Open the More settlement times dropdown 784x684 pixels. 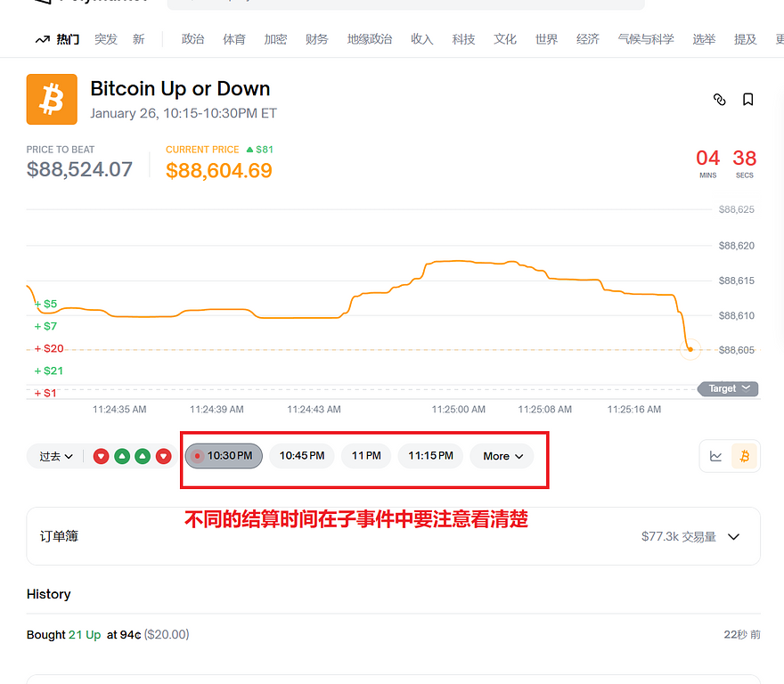pos(502,456)
